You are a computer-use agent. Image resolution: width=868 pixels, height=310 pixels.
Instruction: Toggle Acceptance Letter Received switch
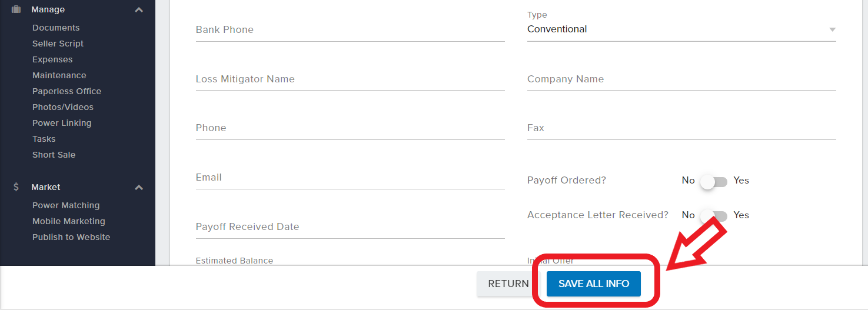point(714,216)
